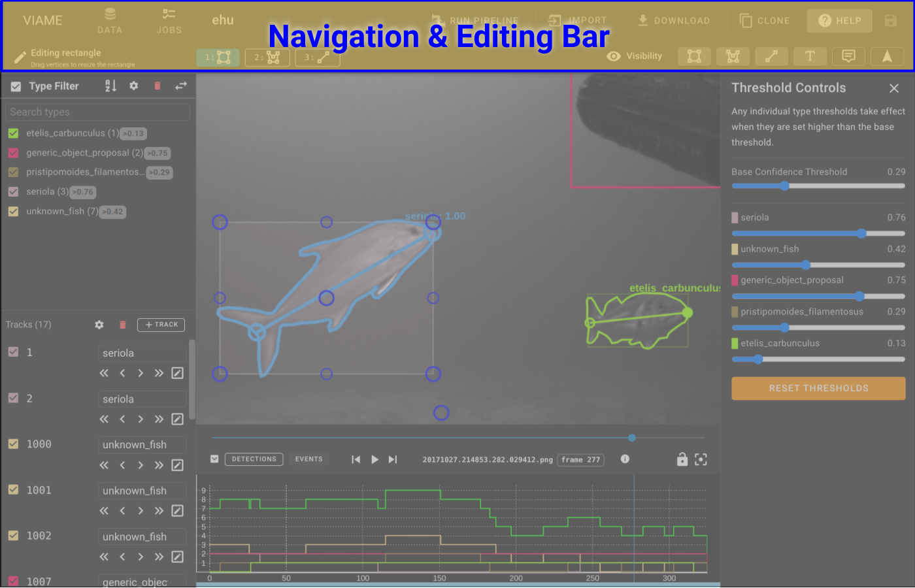Open track 1002 unknown_fish type dropdown
This screenshot has height=588, width=915.
coord(142,537)
